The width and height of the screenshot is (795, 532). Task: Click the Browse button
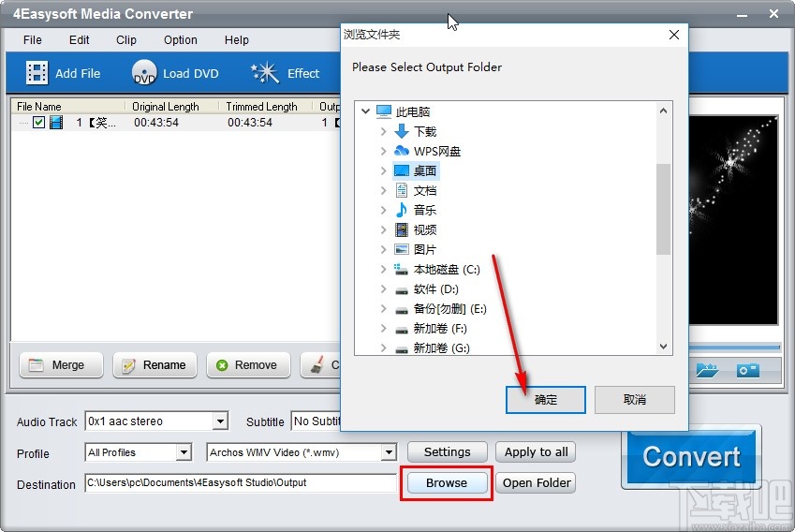[447, 482]
